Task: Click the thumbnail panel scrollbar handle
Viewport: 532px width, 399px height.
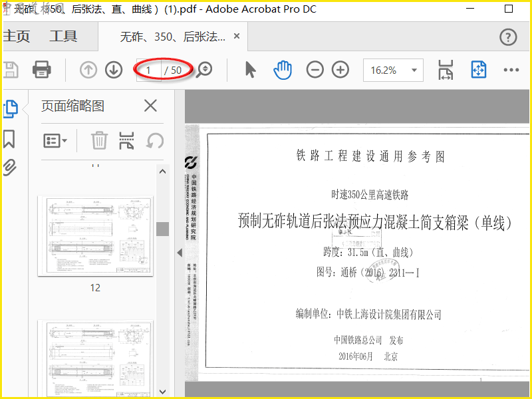Action: [162, 229]
